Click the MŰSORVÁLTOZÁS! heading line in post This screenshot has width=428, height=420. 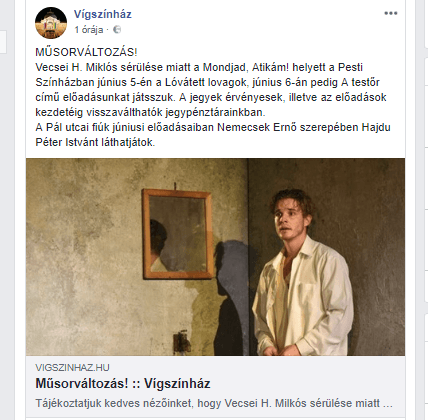[x=86, y=52]
